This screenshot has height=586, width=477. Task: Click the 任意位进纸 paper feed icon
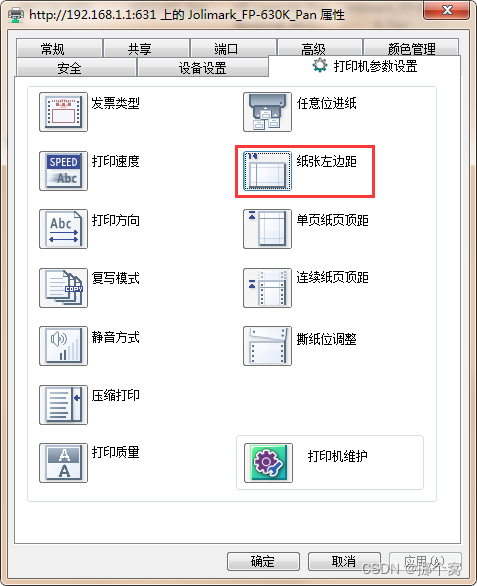[267, 112]
